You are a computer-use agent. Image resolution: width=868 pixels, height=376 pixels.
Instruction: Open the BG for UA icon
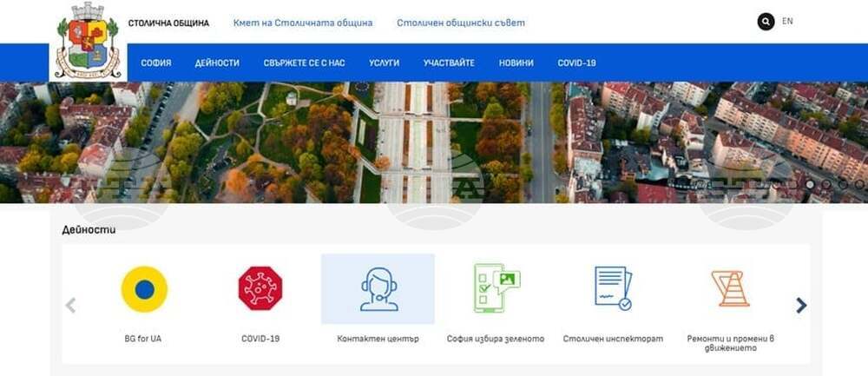click(143, 289)
